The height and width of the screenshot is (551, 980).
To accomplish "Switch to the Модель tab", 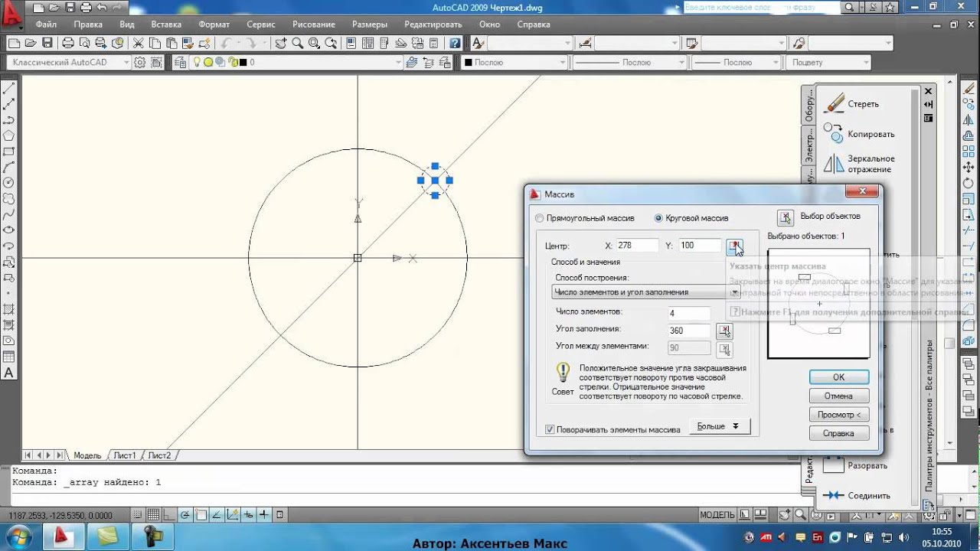I will [x=87, y=455].
